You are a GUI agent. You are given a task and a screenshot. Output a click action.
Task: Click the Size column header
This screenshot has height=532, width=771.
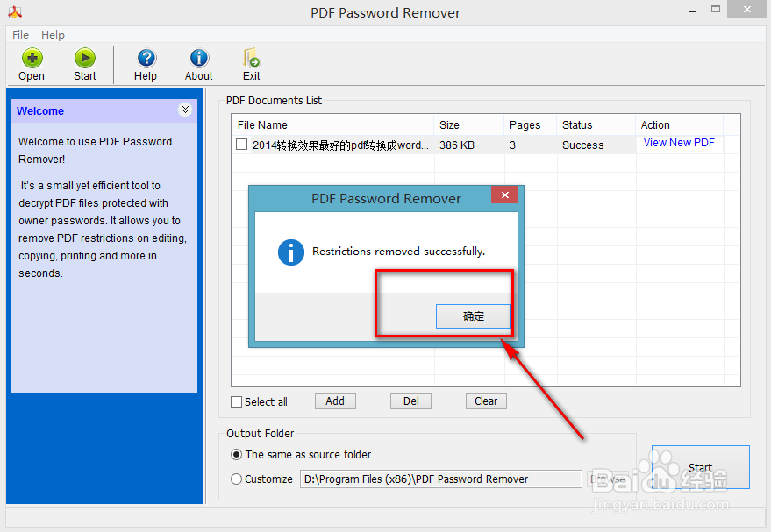click(469, 125)
